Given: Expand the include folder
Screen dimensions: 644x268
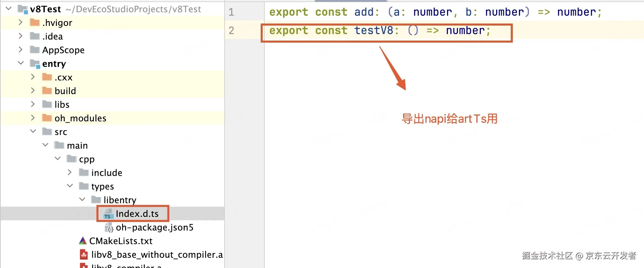Looking at the screenshot, I should click(x=70, y=172).
